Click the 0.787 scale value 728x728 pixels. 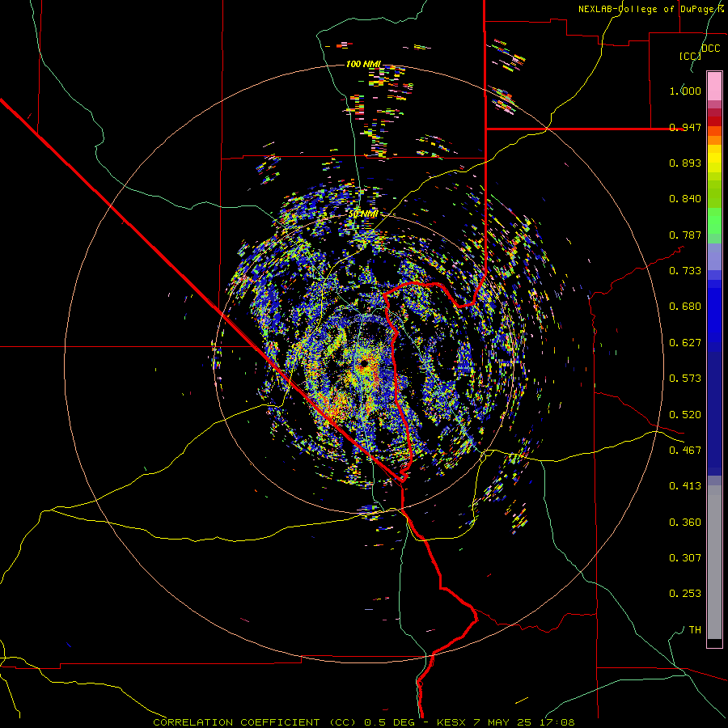coord(685,235)
